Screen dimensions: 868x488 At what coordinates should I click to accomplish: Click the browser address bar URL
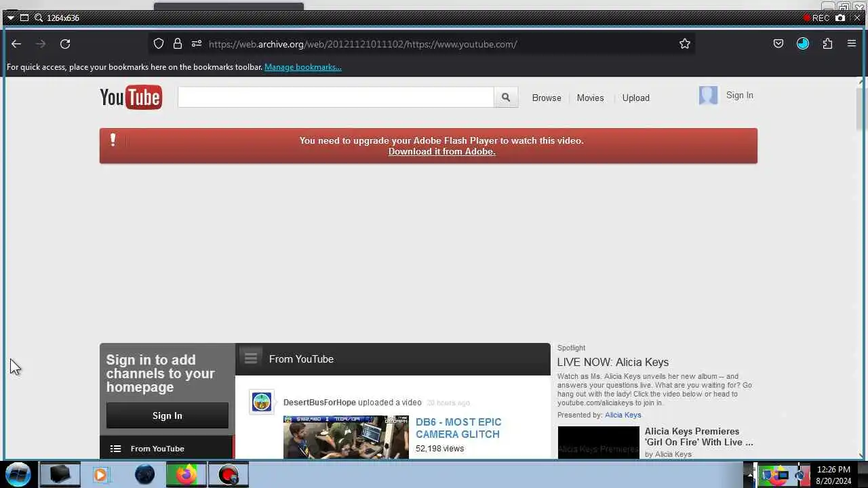click(363, 44)
